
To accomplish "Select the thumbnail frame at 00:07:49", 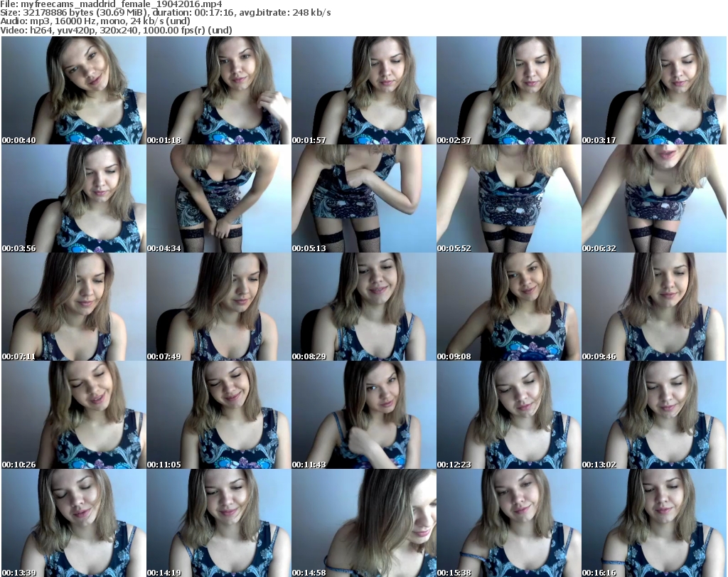I will pyautogui.click(x=219, y=307).
